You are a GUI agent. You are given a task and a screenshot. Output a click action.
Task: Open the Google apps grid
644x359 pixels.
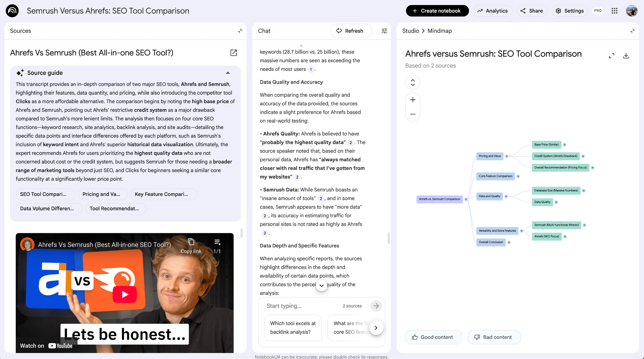[614, 10]
